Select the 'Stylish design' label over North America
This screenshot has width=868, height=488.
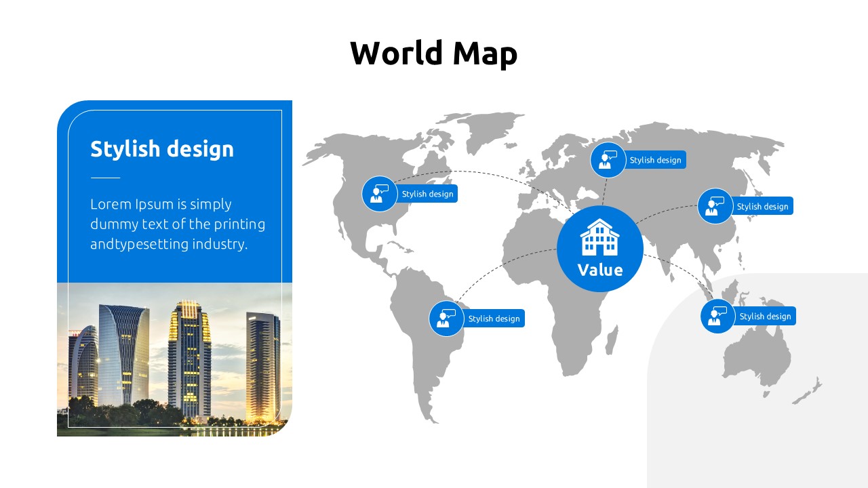coord(427,194)
